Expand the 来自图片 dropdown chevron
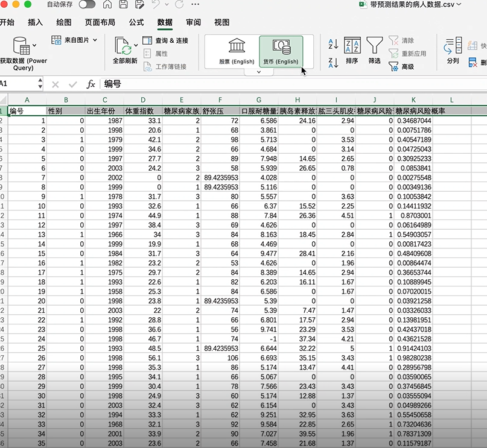The image size is (487, 448). pyautogui.click(x=95, y=40)
